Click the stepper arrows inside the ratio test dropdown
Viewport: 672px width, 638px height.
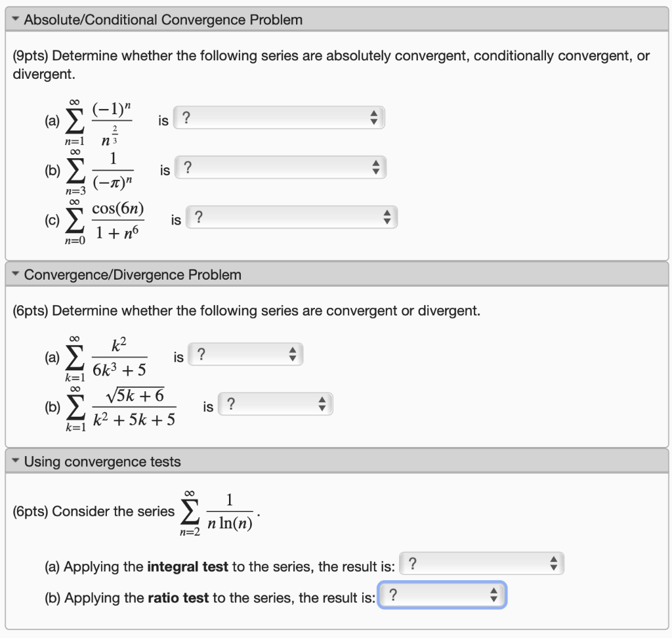tap(494, 594)
